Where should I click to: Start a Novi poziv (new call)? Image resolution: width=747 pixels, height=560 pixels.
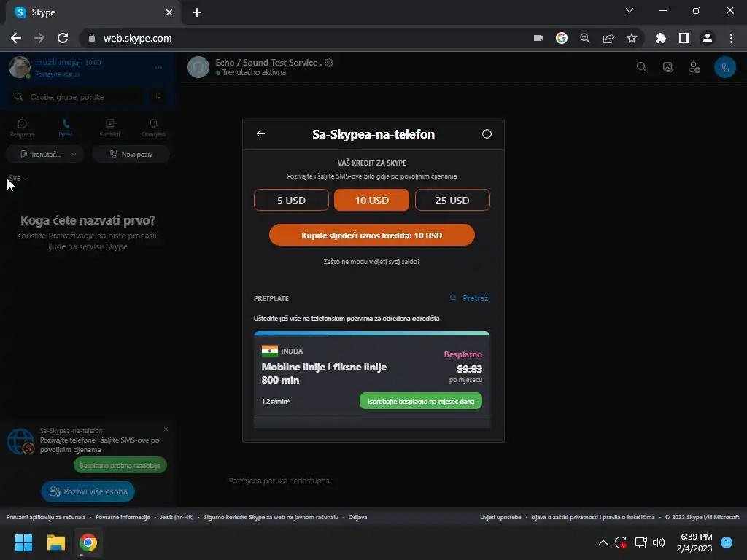click(131, 155)
